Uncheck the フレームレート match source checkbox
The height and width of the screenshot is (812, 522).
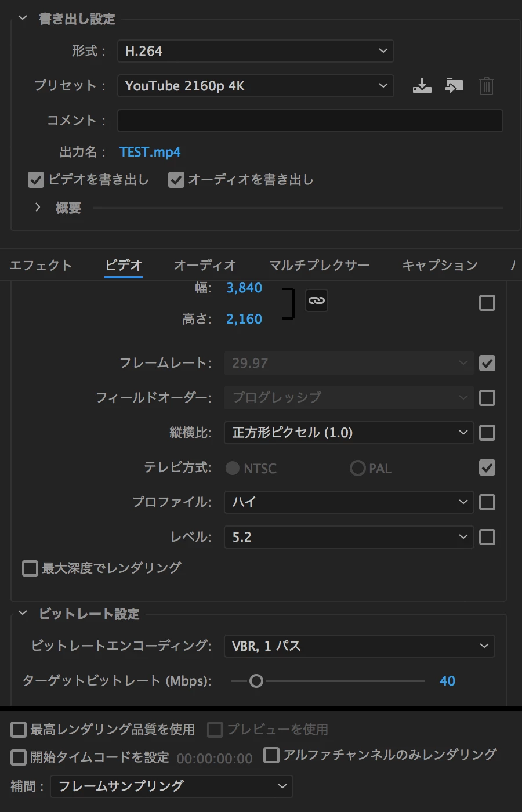point(487,363)
